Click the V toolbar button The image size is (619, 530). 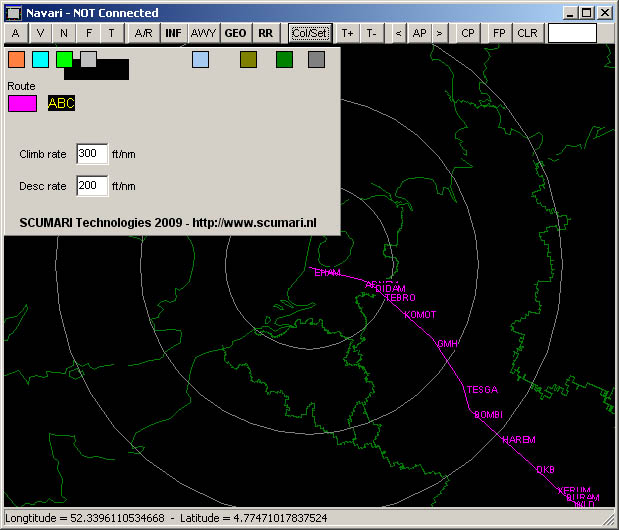(x=40, y=33)
